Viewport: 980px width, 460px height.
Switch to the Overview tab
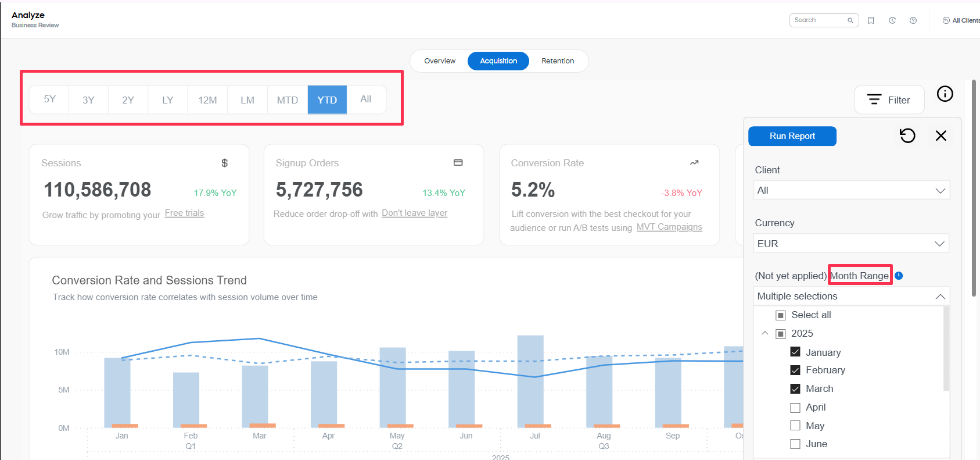[440, 61]
